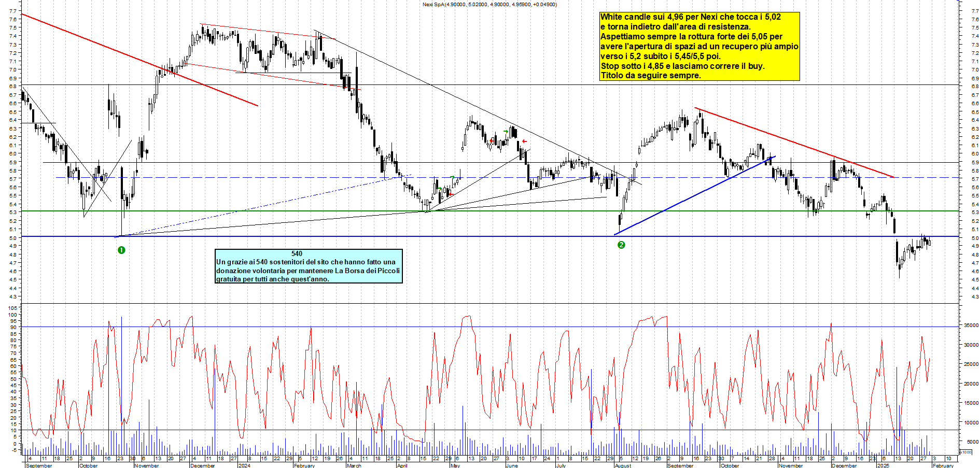Click the 20000 volume scale label
This screenshot has height=468, width=980.
tap(971, 384)
